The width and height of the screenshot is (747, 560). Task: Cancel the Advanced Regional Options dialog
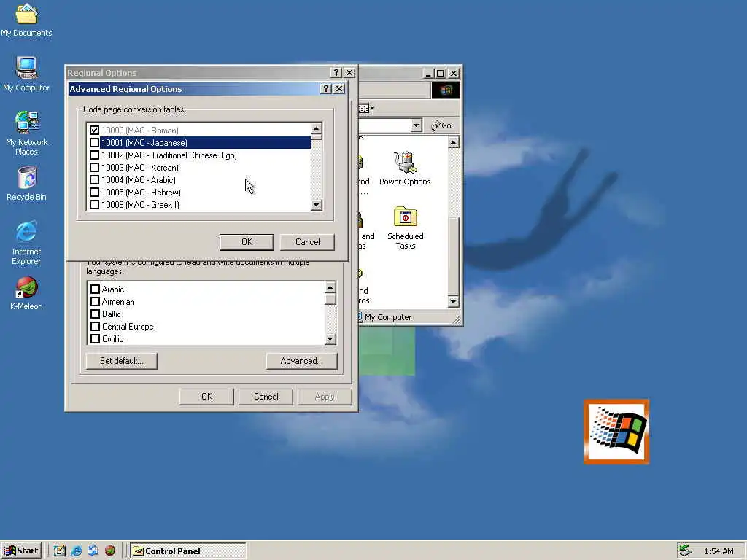[x=307, y=242]
